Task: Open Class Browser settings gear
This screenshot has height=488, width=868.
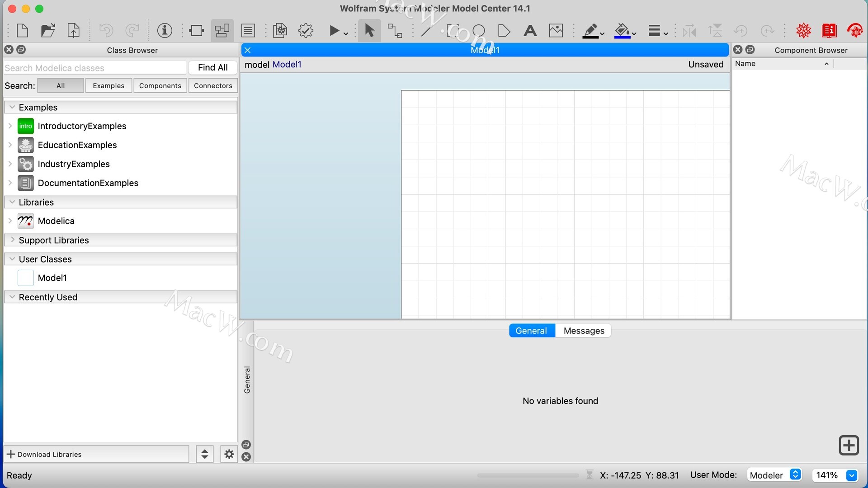Action: (x=229, y=454)
